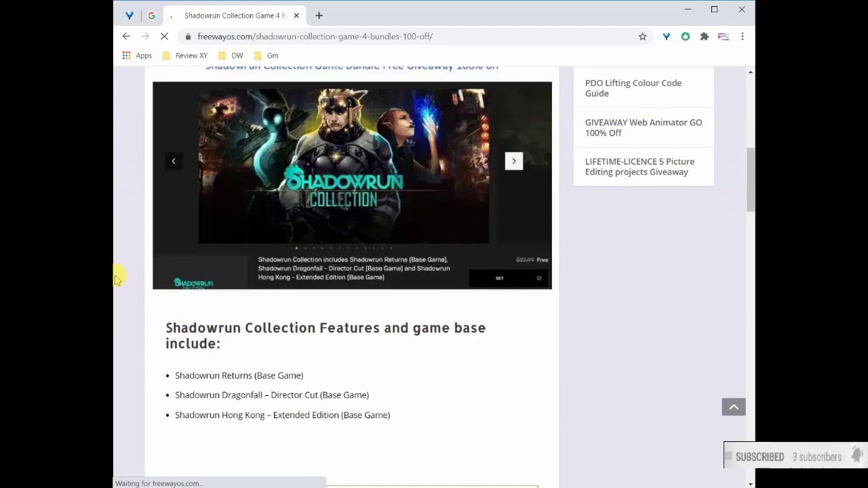Switch to the Google tab
Viewport: 868px width, 488px height.
point(151,16)
